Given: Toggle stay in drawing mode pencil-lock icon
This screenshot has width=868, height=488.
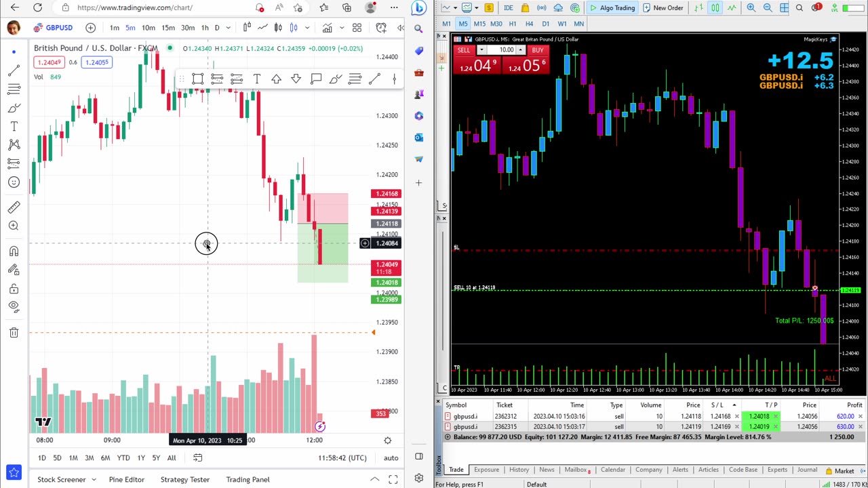Looking at the screenshot, I should pos(14,270).
